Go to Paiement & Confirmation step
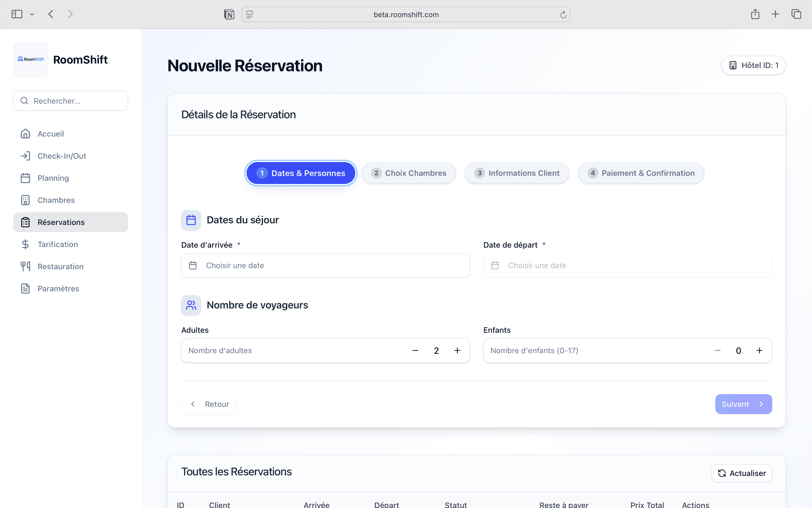The height and width of the screenshot is (508, 812). [x=640, y=173]
